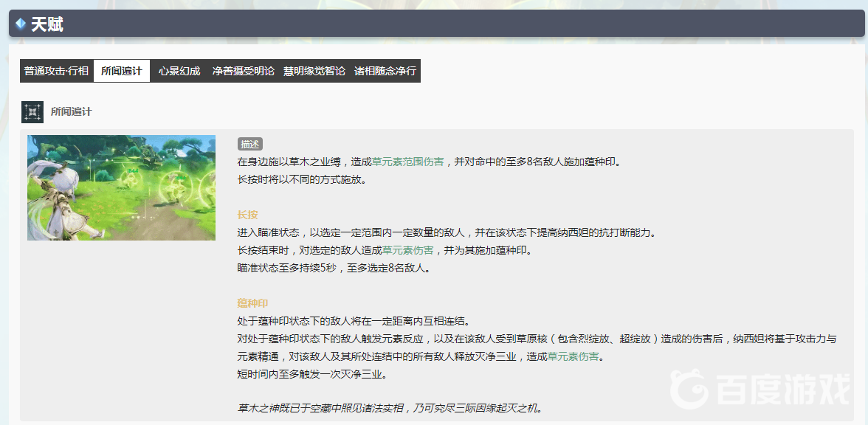This screenshot has height=425, width=868.
Task: Click the orange 长按 subheading
Action: (247, 215)
